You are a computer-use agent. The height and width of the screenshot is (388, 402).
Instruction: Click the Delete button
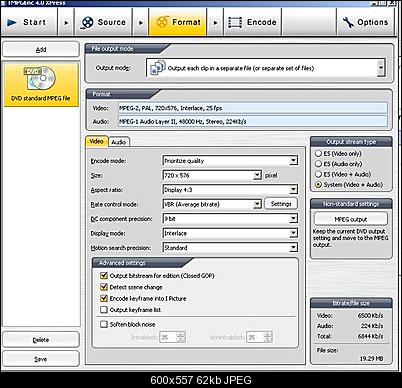[41, 340]
